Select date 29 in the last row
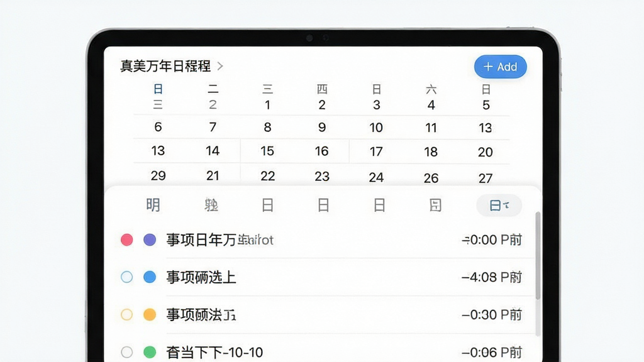644x362 pixels. click(x=158, y=176)
